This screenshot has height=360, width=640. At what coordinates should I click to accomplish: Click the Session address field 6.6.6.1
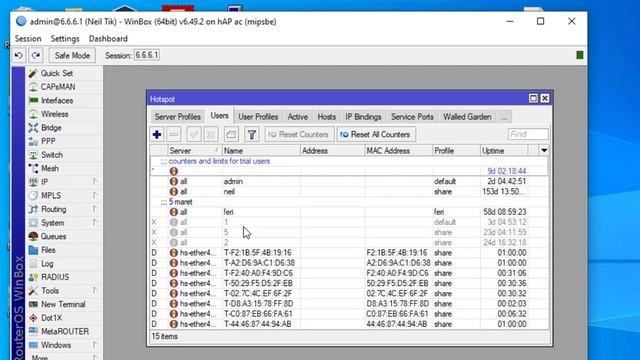click(x=147, y=55)
